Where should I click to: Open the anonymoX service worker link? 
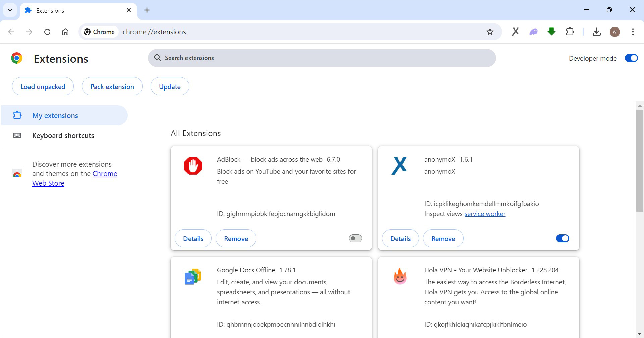(485, 214)
